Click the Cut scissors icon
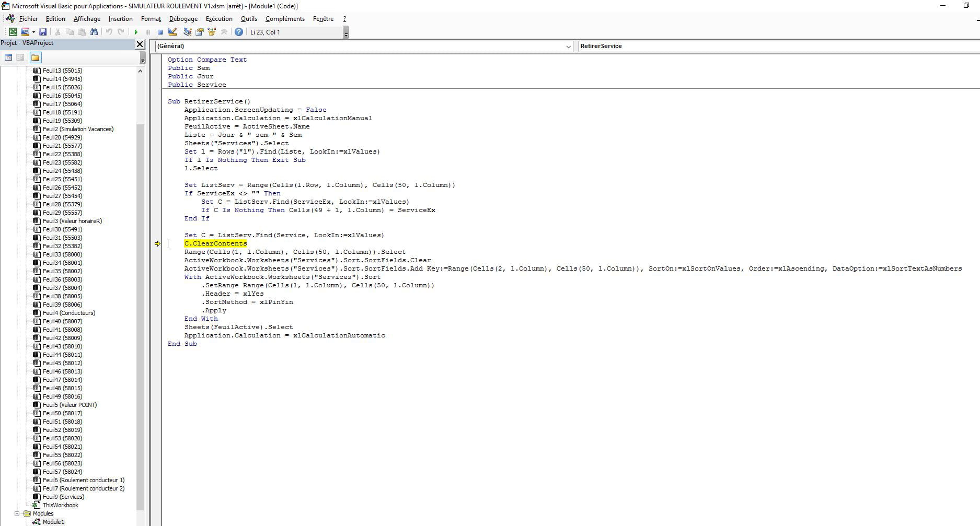The image size is (980, 526). click(x=57, y=32)
